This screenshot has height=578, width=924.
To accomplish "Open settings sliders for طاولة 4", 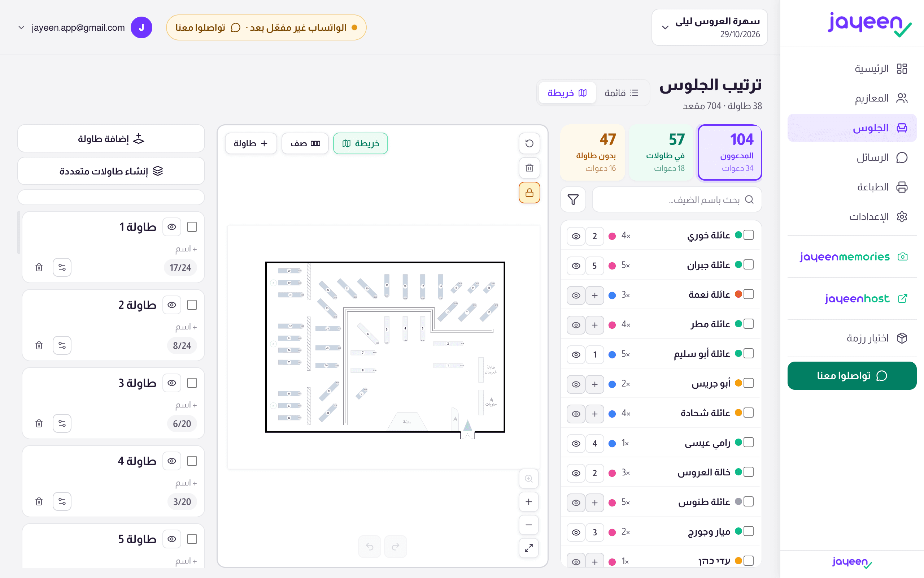I will (x=62, y=501).
